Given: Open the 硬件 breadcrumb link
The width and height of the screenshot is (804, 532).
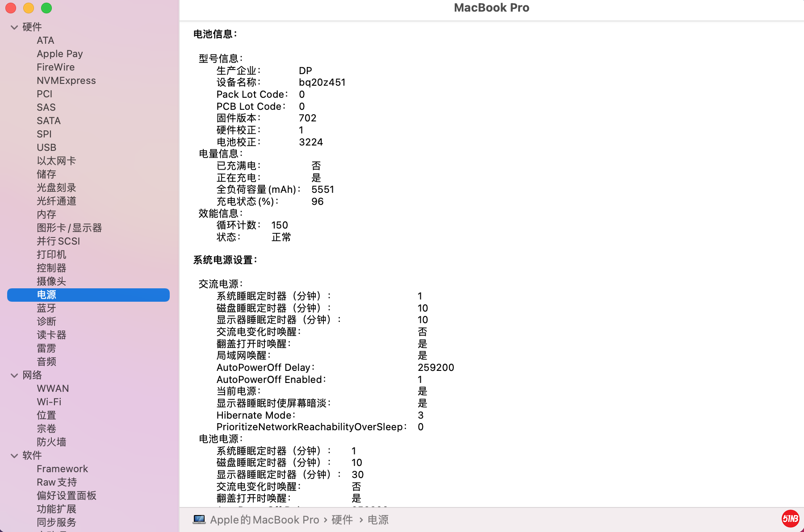Looking at the screenshot, I should [342, 520].
